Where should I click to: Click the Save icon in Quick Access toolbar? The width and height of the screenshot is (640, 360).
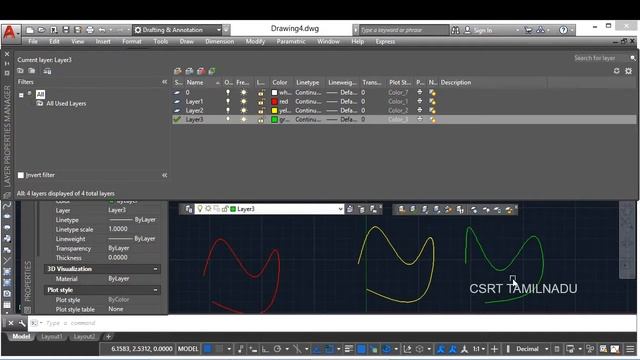click(66, 30)
